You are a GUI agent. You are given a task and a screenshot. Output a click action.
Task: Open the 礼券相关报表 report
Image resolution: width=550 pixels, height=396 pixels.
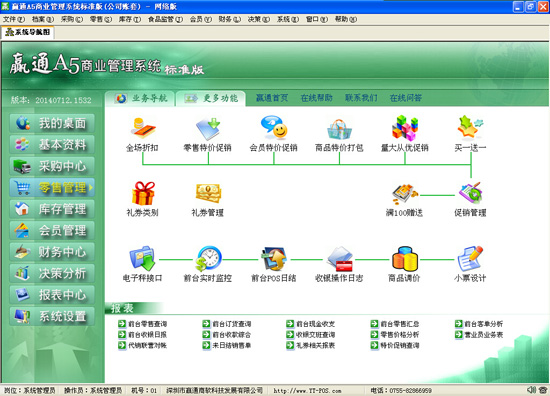tap(311, 345)
